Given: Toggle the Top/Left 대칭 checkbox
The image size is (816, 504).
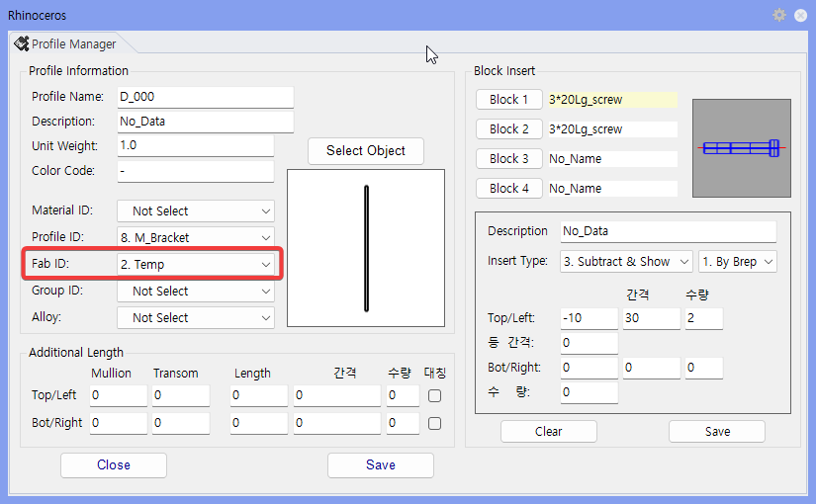Looking at the screenshot, I should (x=434, y=396).
